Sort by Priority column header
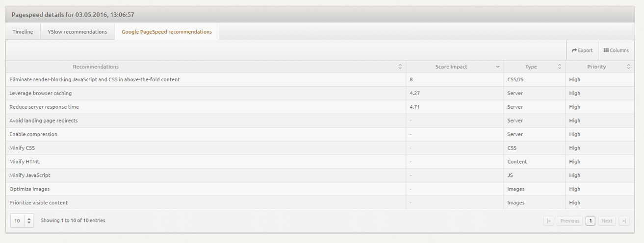Image resolution: width=644 pixels, height=243 pixels. [x=599, y=67]
